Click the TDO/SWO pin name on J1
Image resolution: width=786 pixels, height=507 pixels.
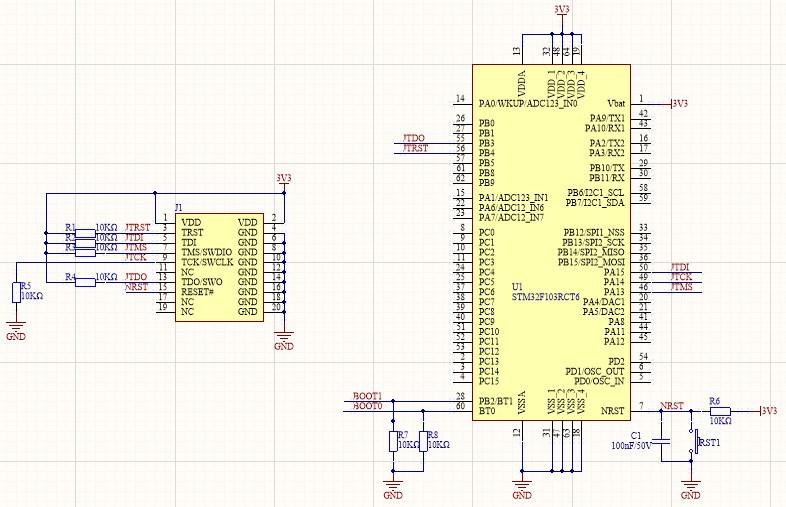pyautogui.click(x=202, y=282)
